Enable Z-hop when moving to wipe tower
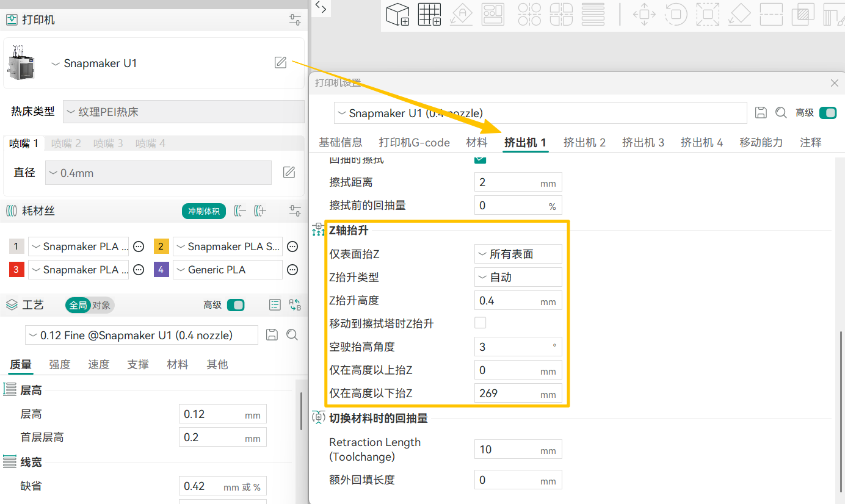845x504 pixels. click(x=481, y=323)
